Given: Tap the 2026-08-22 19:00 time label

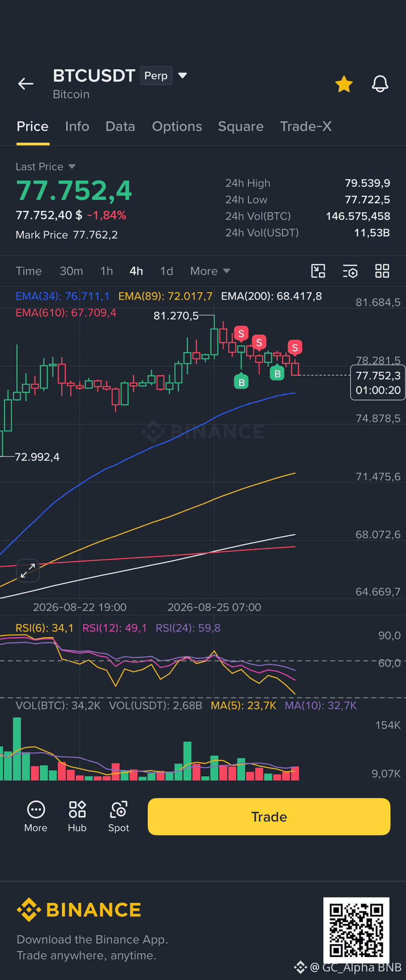Looking at the screenshot, I should (79, 607).
